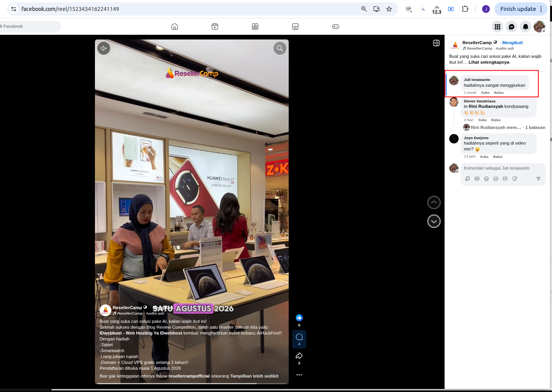Screen dimensions: 552x392
Task: Open the Facebook Marketplace tab
Action: click(295, 27)
